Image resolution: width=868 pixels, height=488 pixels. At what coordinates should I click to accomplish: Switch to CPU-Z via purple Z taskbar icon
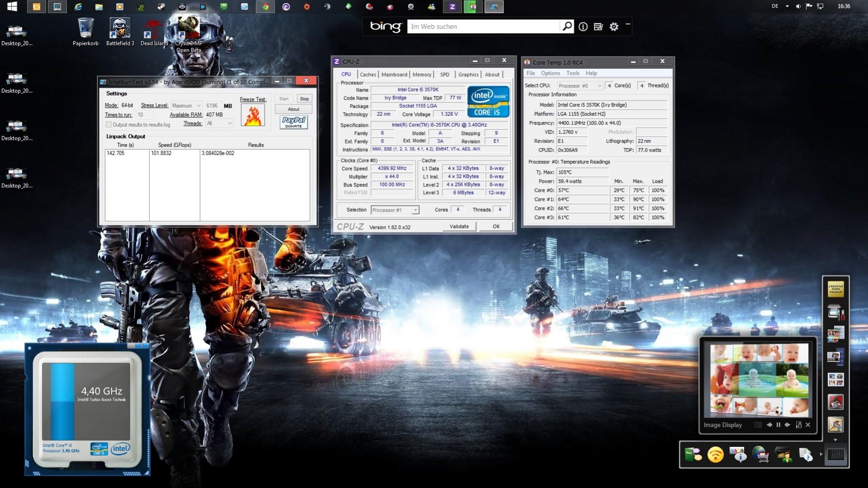click(452, 7)
